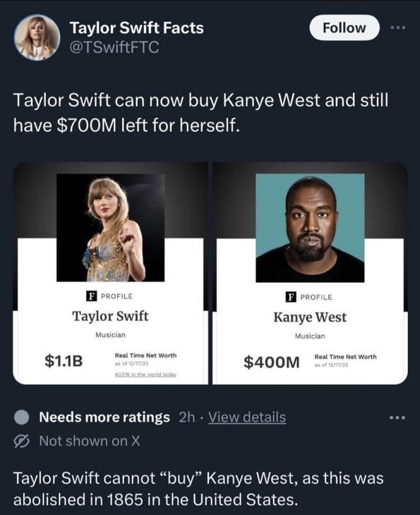Click Forbes F logo on Kanye West card
Viewport: 420px width, 515px height.
290,297
